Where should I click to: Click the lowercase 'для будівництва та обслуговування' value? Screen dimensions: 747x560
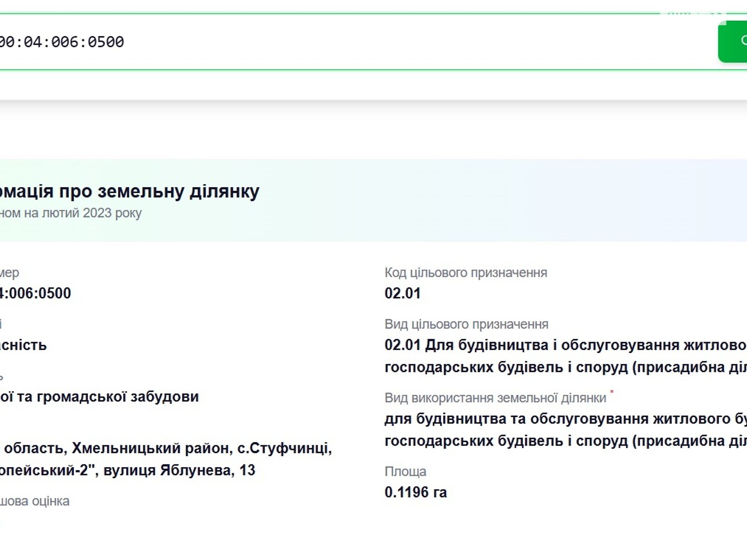tap(565, 419)
